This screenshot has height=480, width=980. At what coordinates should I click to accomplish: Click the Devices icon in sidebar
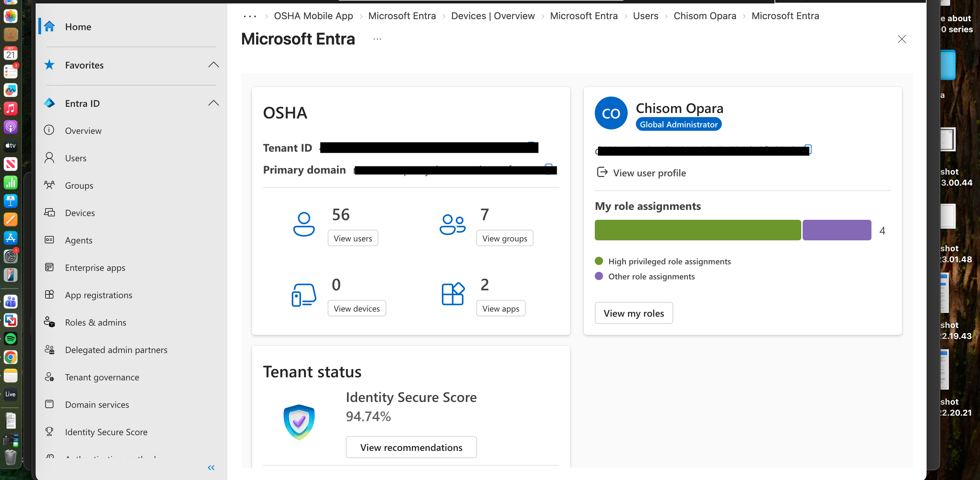(49, 213)
